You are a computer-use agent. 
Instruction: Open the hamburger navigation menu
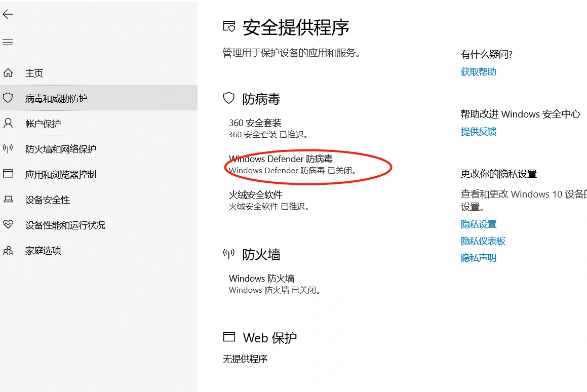8,43
